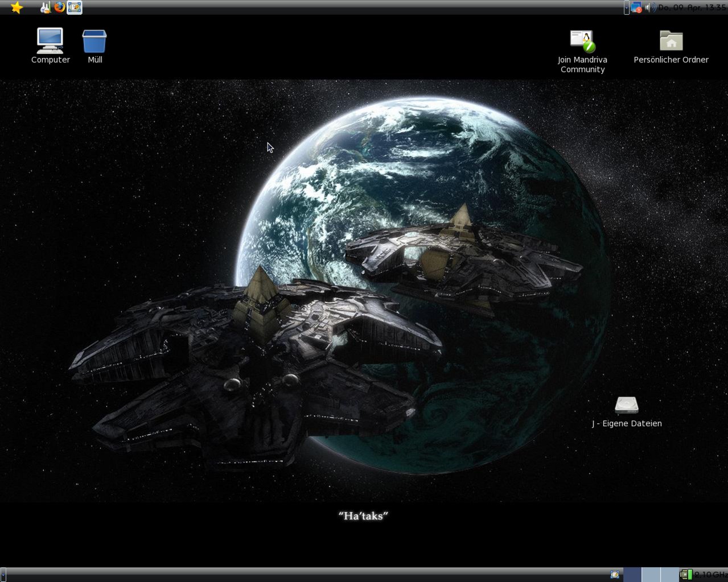Switch to the first workspace in pager
Image resolution: width=728 pixels, height=582 pixels.
pos(632,575)
